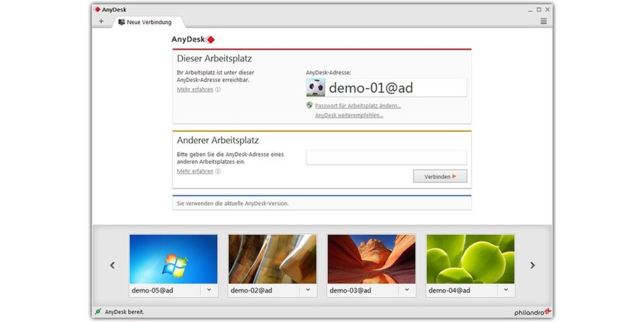Open Mehr erfahren link under Anderer Arbeitsplatz
Viewport: 644px width, 322px height.
pyautogui.click(x=195, y=171)
